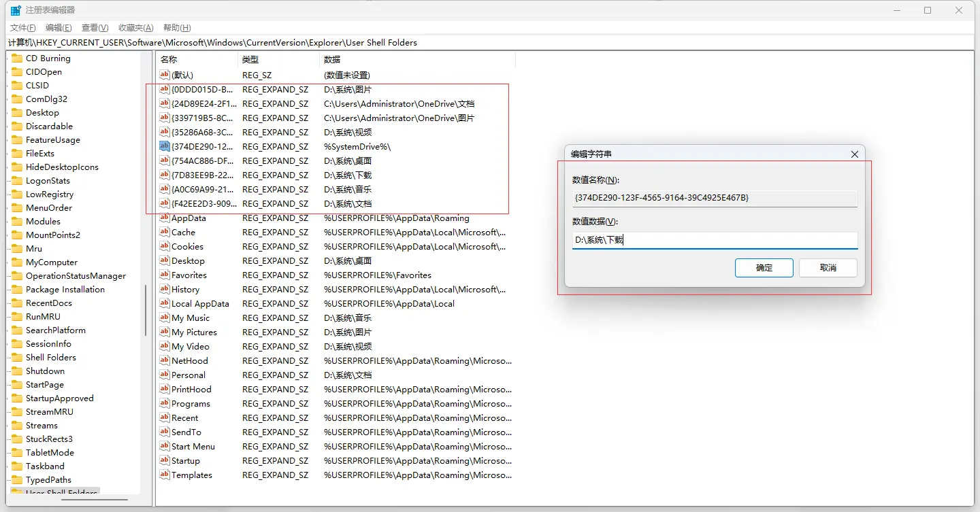Click the Registry Editor app icon in title bar
980x512 pixels.
pos(15,10)
